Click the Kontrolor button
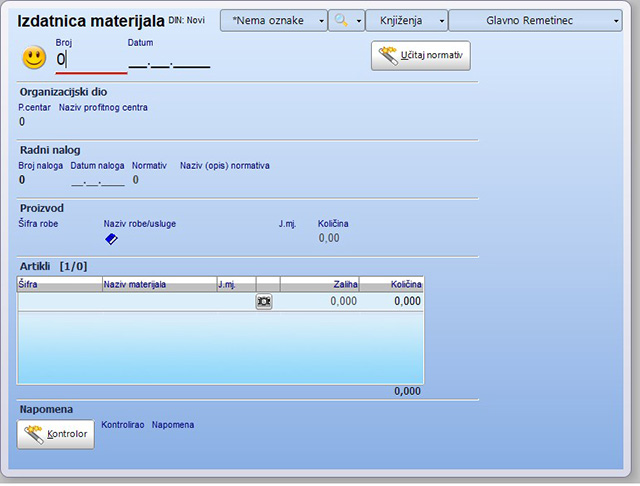 pyautogui.click(x=56, y=434)
